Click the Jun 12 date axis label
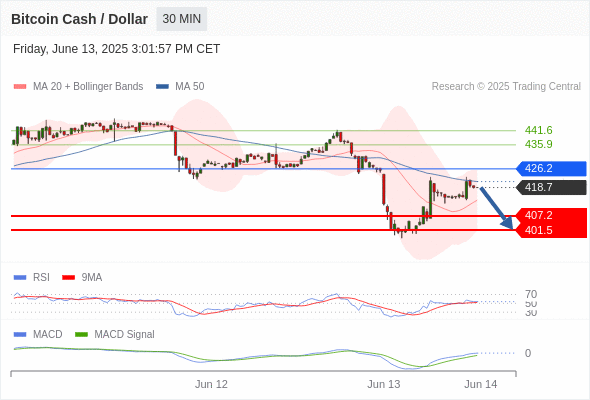 [x=211, y=385]
